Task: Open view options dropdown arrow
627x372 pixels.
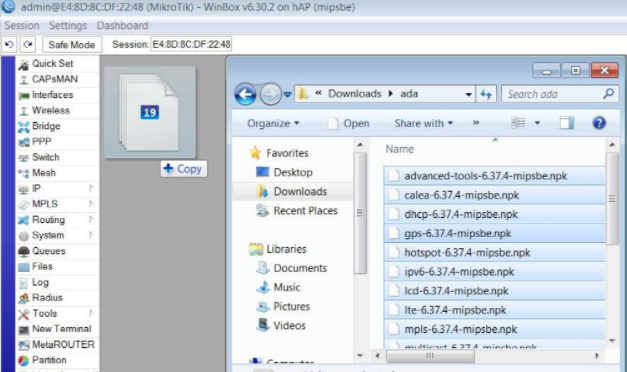Action: (x=537, y=123)
